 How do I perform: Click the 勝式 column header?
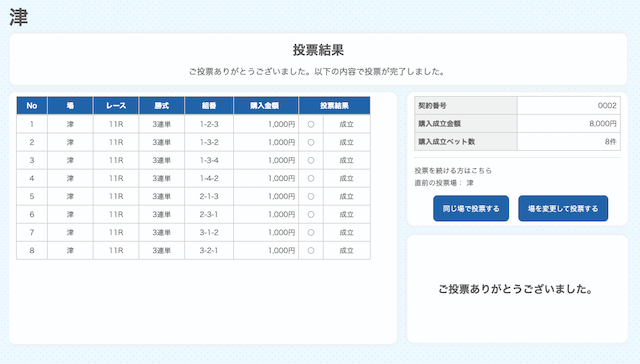tap(162, 106)
